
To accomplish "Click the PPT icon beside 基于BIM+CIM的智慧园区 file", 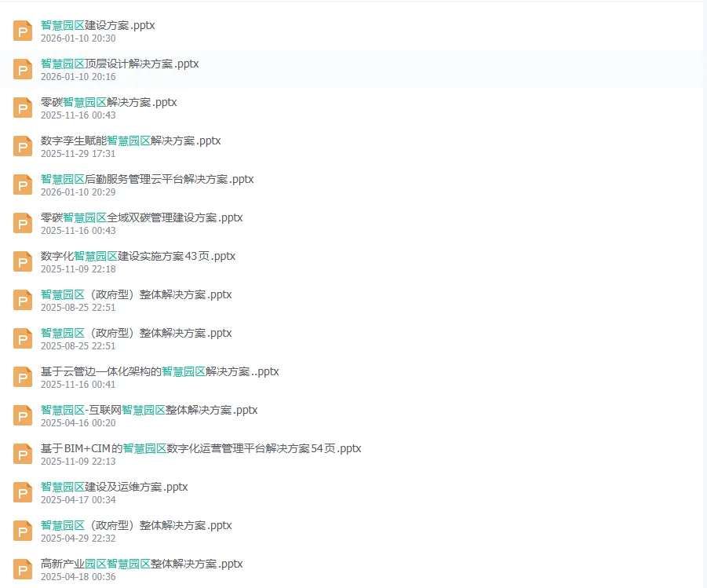I will (x=22, y=454).
